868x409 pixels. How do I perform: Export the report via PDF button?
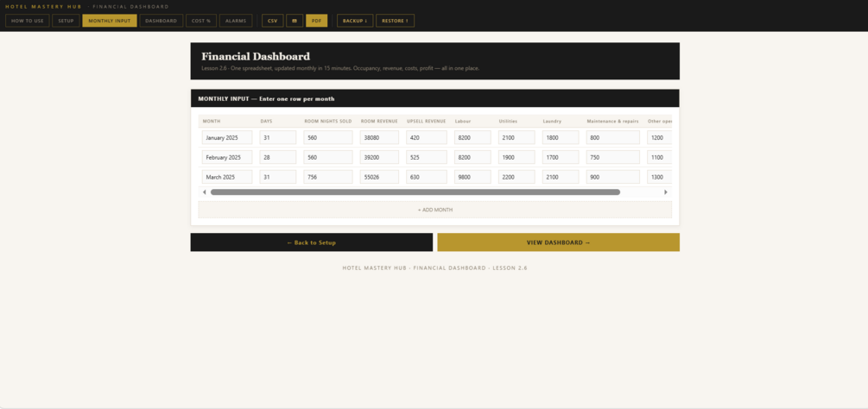point(317,21)
